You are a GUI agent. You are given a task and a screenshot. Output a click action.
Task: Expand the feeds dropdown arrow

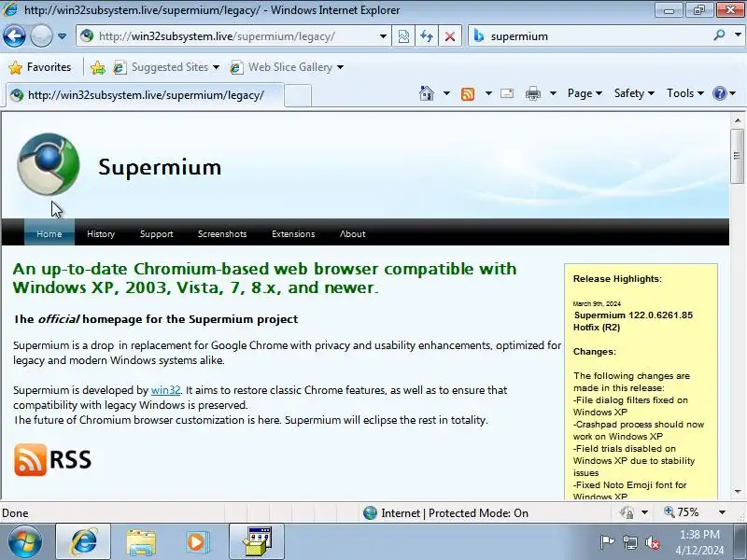pos(488,93)
